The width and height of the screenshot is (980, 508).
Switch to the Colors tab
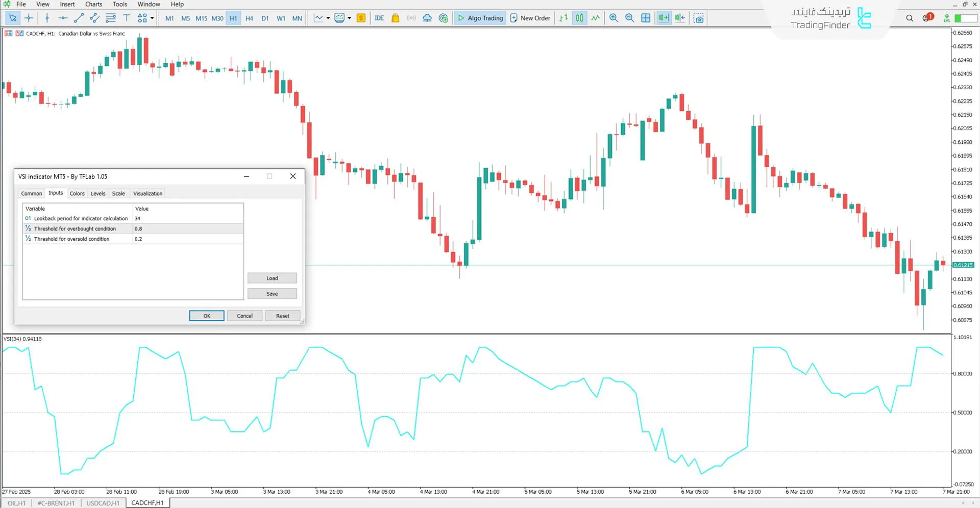(x=77, y=193)
